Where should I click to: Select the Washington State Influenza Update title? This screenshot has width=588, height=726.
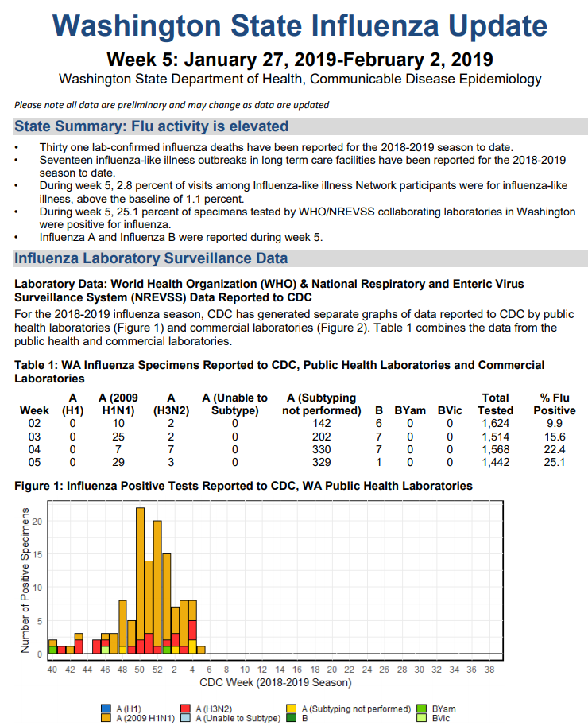coord(300,26)
